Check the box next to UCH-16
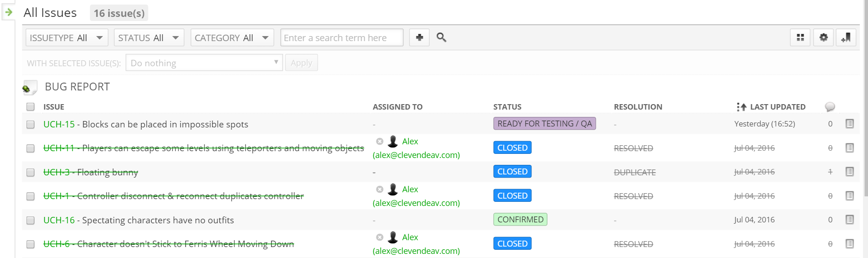Image resolution: width=868 pixels, height=258 pixels. click(x=31, y=220)
